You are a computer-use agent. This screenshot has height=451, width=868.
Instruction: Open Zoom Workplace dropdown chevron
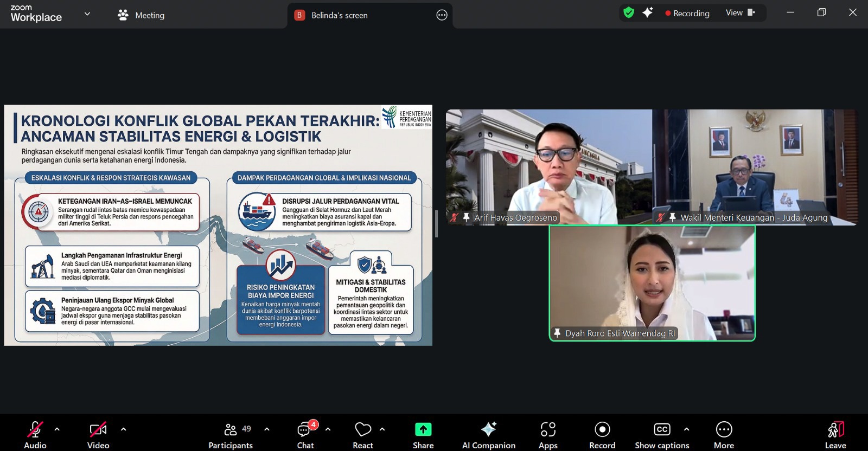pyautogui.click(x=87, y=14)
